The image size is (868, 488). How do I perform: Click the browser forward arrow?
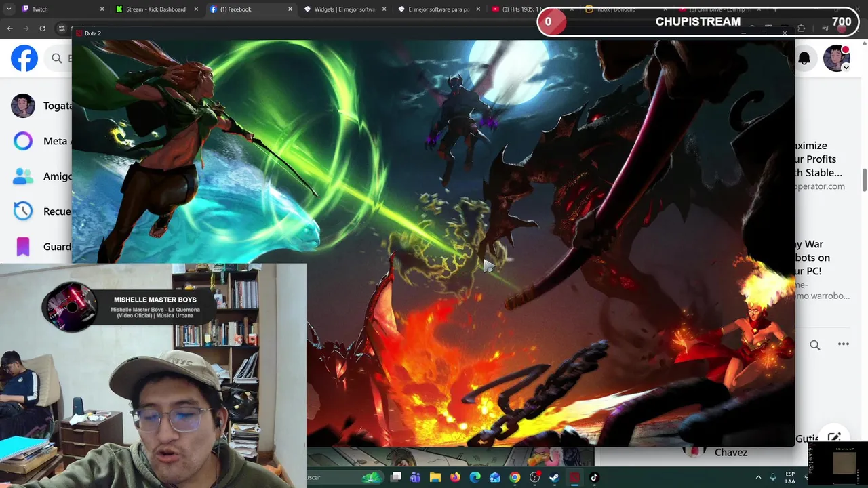(x=26, y=28)
